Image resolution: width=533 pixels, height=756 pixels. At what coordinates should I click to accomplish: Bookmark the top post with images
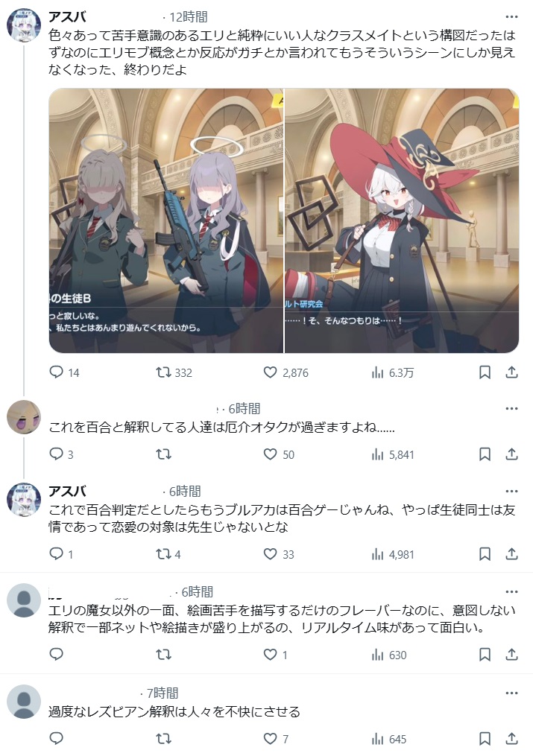pyautogui.click(x=485, y=372)
